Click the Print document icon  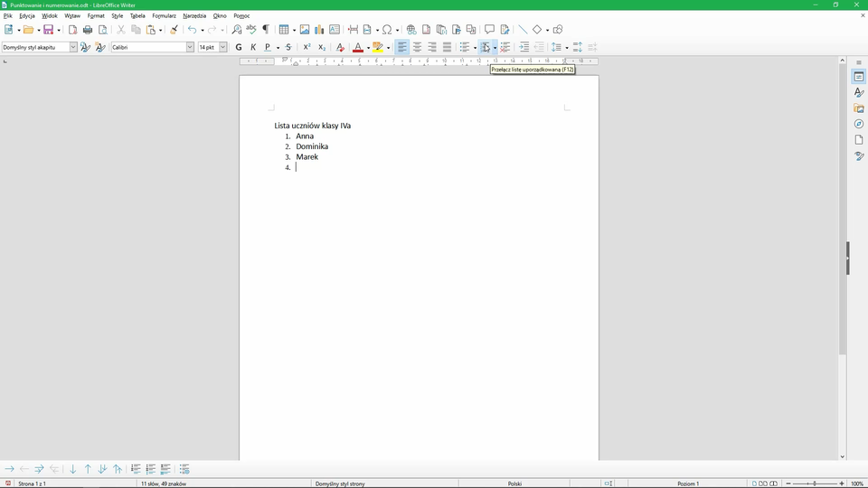coord(88,30)
